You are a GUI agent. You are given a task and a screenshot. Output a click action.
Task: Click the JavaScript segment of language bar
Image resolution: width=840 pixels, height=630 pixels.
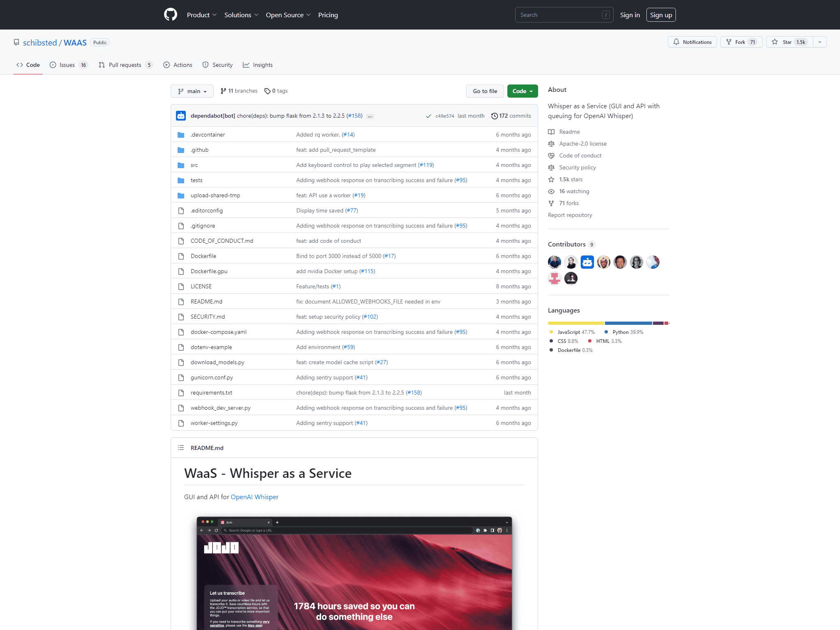(x=576, y=323)
